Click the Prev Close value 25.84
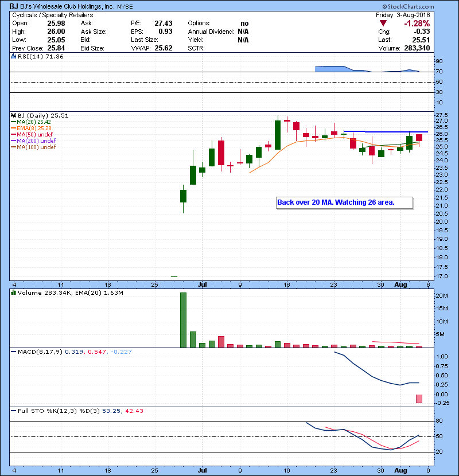459x476 pixels. point(56,48)
